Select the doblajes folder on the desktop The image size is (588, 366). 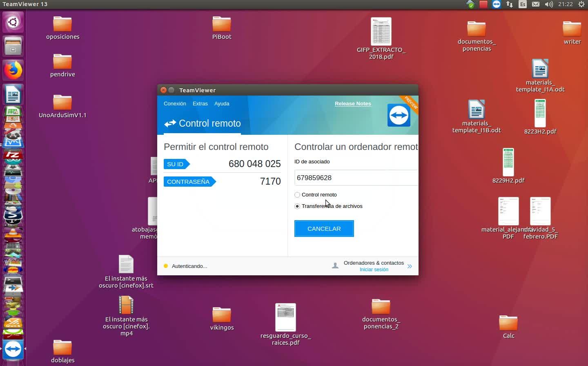(62, 351)
